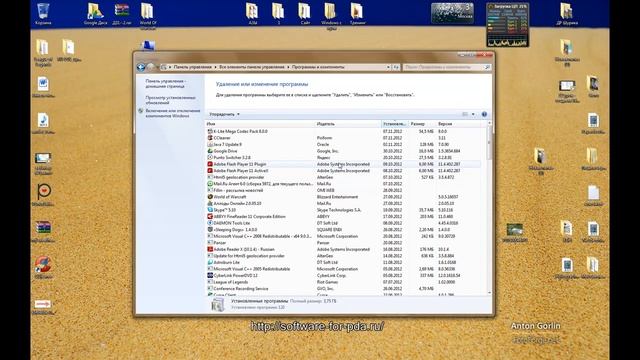The height and width of the screenshot is (360, 640).
Task: Select Microsoft Visual C++ 2005 Redistributable row
Action: (343, 269)
